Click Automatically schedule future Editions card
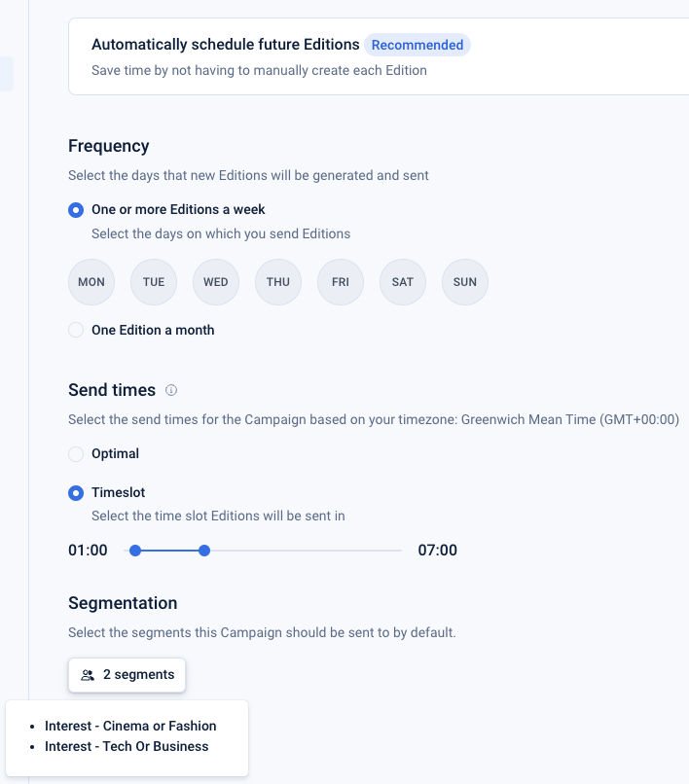Image resolution: width=689 pixels, height=784 pixels. coord(380,57)
